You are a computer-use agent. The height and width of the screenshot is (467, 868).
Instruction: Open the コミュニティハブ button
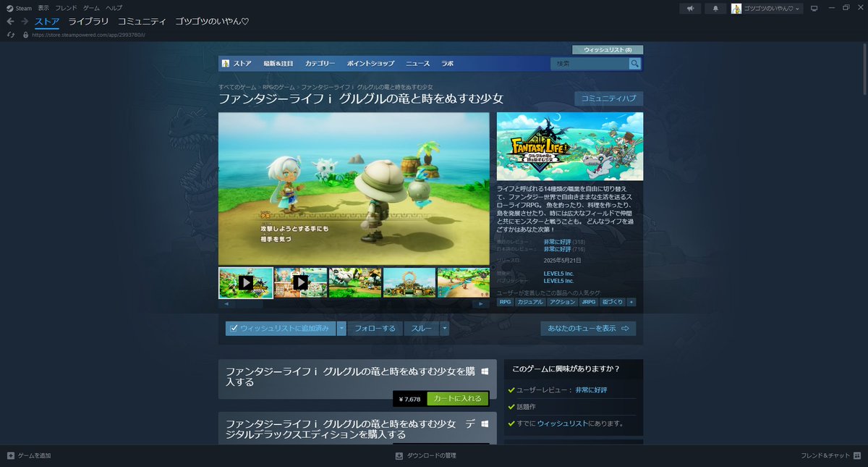(x=608, y=98)
